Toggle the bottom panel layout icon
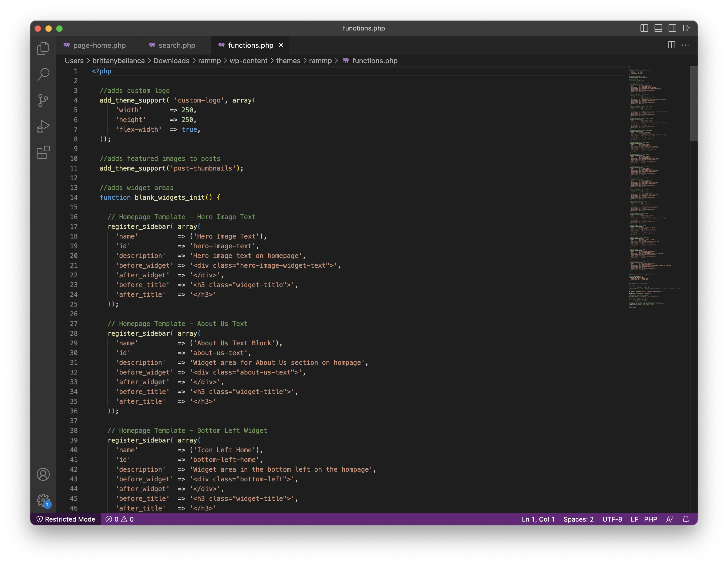The width and height of the screenshot is (728, 565). point(658,28)
